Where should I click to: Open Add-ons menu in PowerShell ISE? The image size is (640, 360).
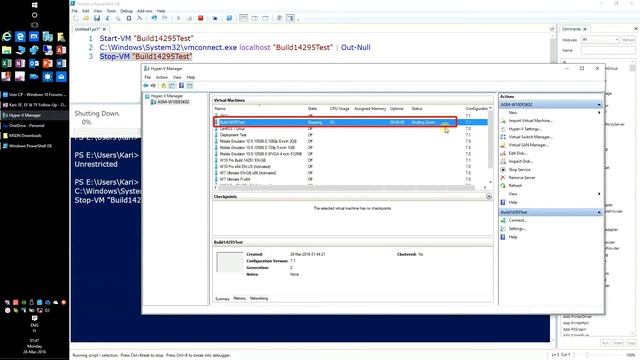[144, 11]
